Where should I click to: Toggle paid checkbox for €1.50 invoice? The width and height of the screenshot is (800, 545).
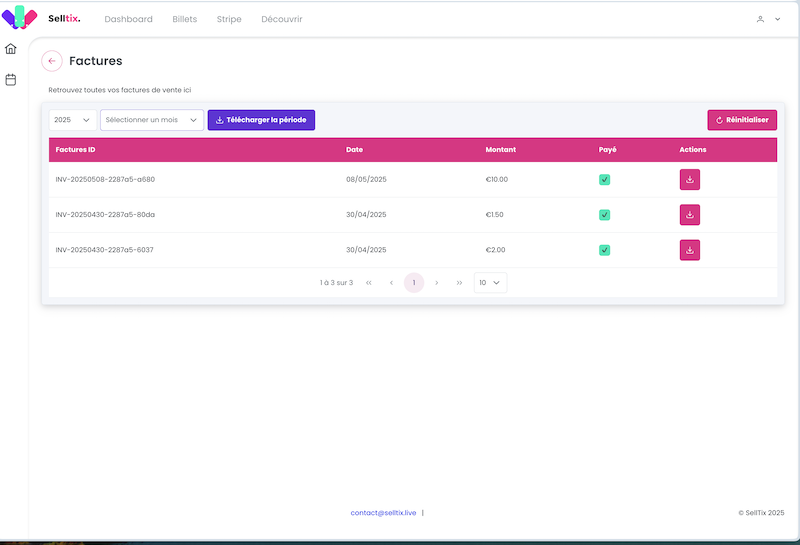[604, 215]
